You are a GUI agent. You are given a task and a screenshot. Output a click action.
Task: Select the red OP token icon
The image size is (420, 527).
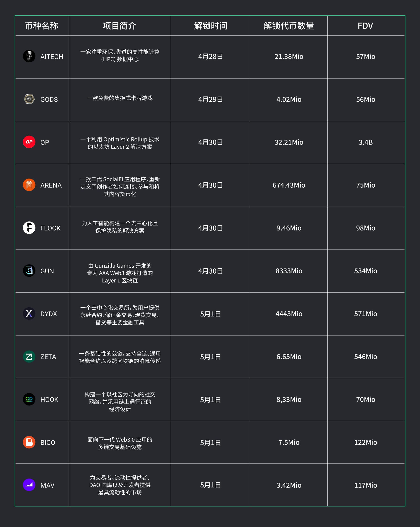point(29,142)
